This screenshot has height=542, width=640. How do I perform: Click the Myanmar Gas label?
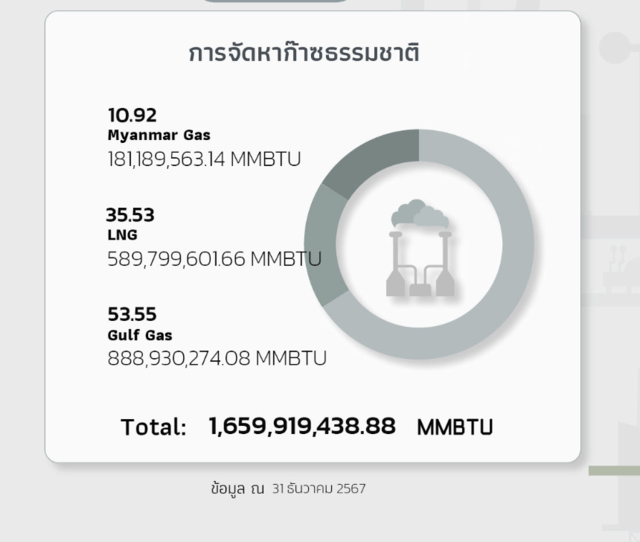[x=159, y=135]
